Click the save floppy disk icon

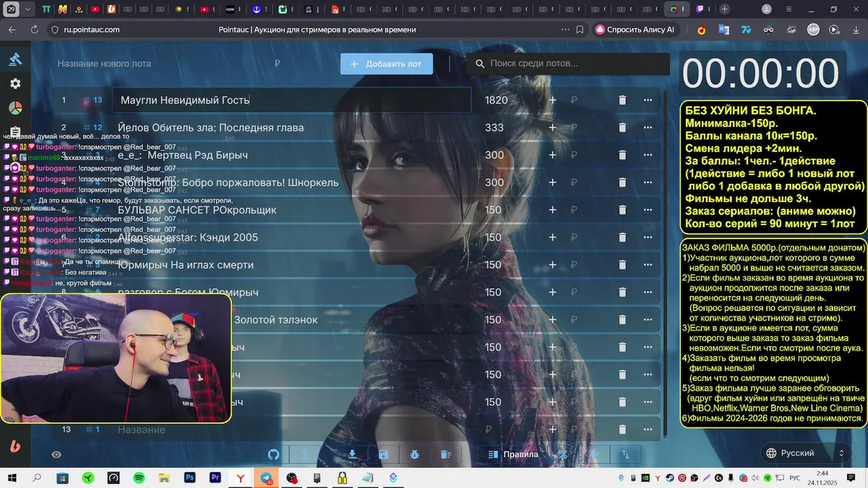[x=383, y=455]
